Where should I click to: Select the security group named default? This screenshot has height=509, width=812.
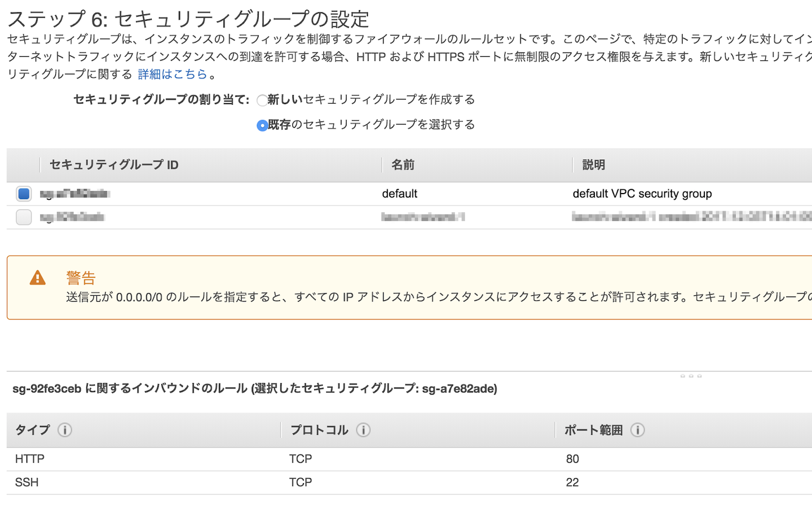point(399,194)
